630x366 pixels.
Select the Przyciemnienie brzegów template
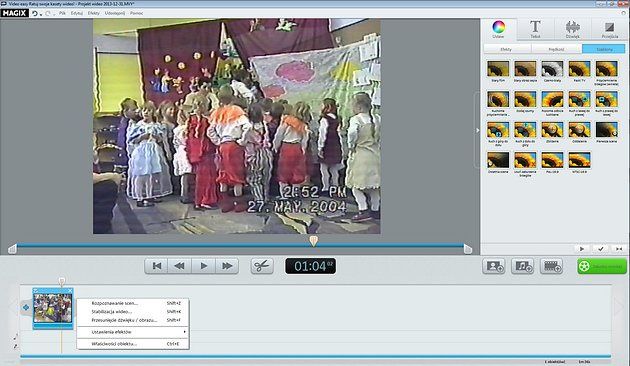coord(607,69)
